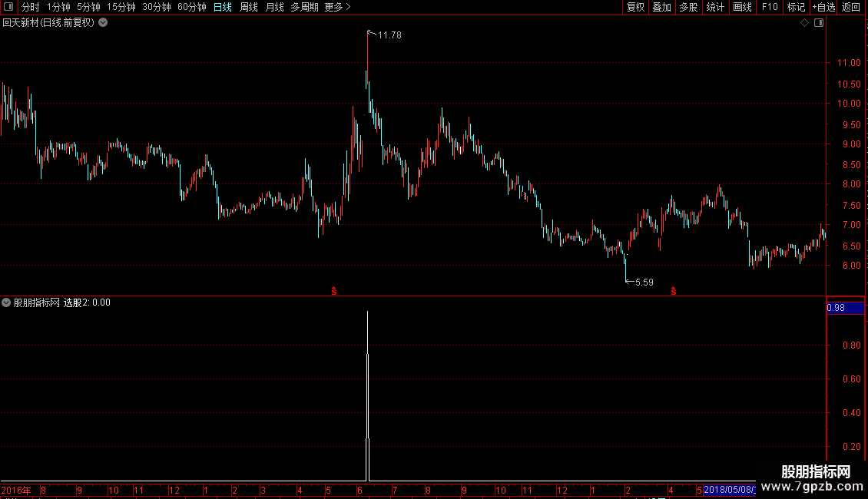Toggle the side panel icon in chart header
This screenshot has height=499, width=868.
point(819,23)
